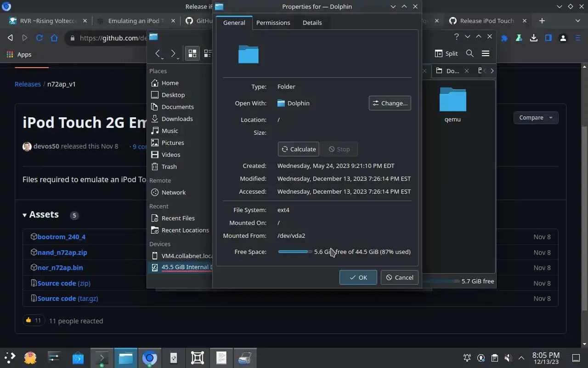The image size is (588, 368).
Task: Click the Releases breadcrumb link
Action: (x=28, y=84)
